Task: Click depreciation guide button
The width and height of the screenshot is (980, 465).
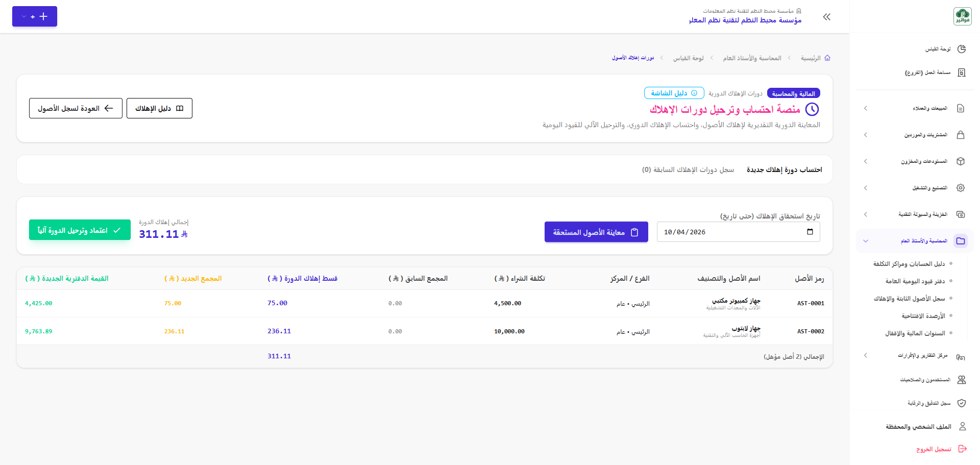Action: (x=159, y=108)
